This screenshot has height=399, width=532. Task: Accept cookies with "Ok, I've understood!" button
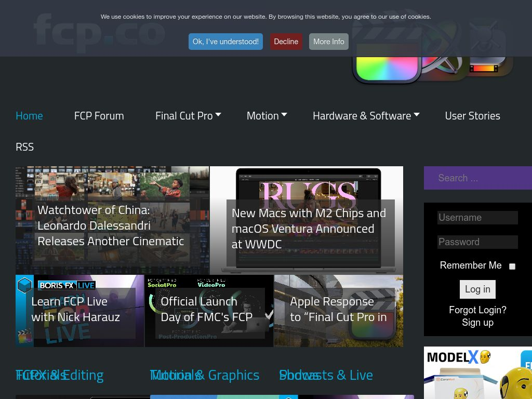point(225,42)
